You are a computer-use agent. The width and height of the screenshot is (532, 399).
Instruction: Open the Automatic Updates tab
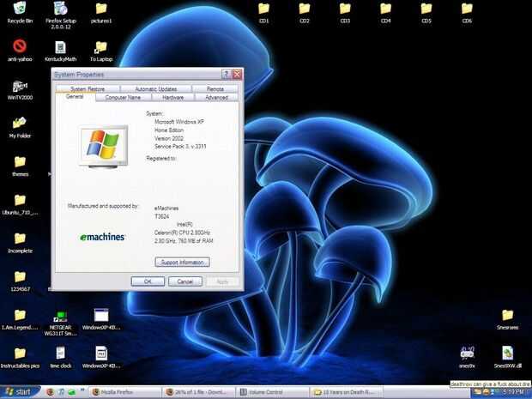pos(155,89)
